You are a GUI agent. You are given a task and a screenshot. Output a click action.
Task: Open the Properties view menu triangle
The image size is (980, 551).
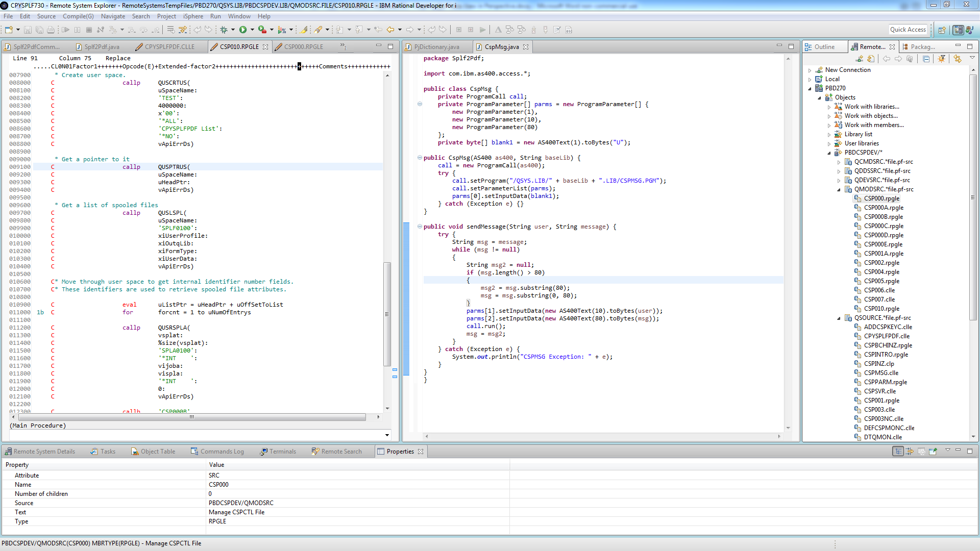(x=948, y=450)
